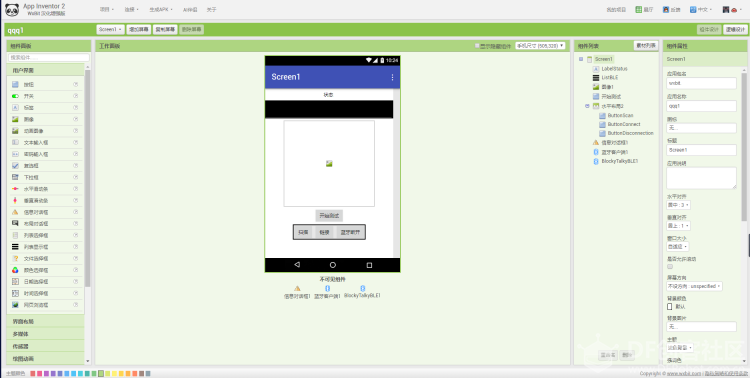Open the AI伴侣 companion menu item
Viewport: 750px width, 378px height.
190,10
